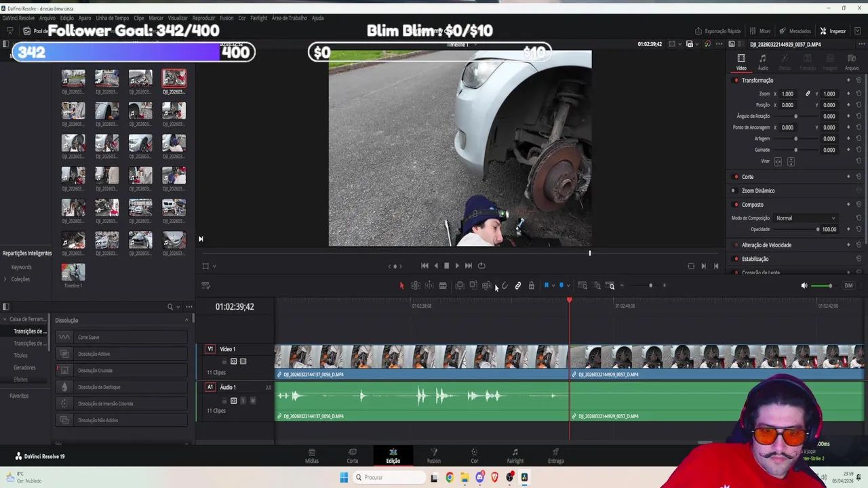This screenshot has height=488, width=868.
Task: Solo the Áudio 1 track
Action: 243,401
